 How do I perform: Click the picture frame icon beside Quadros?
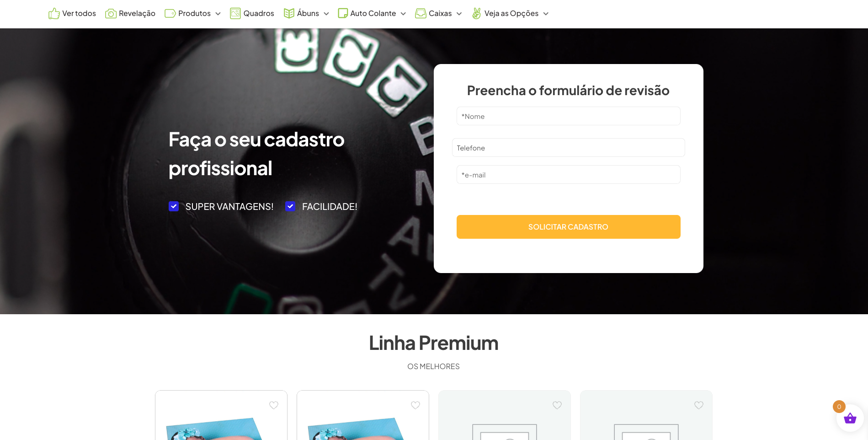point(235,14)
